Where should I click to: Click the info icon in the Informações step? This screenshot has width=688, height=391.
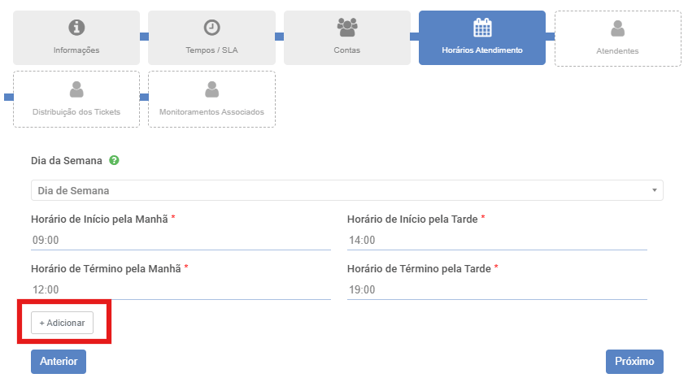click(x=76, y=27)
